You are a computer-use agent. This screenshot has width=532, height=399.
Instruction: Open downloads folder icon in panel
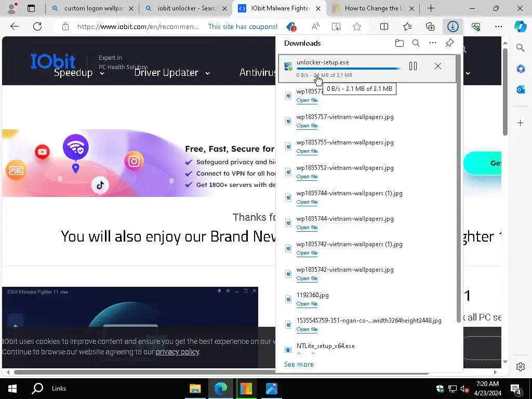[400, 43]
